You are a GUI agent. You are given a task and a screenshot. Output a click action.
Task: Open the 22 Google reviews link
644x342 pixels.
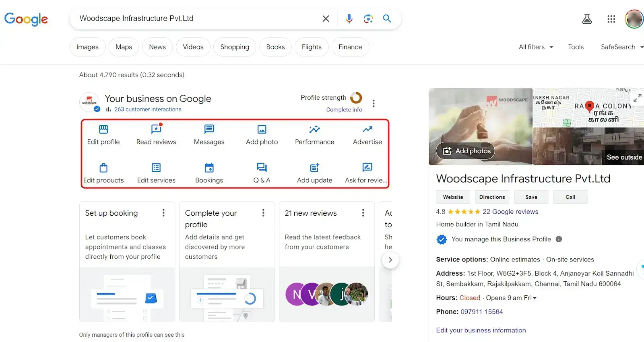510,212
